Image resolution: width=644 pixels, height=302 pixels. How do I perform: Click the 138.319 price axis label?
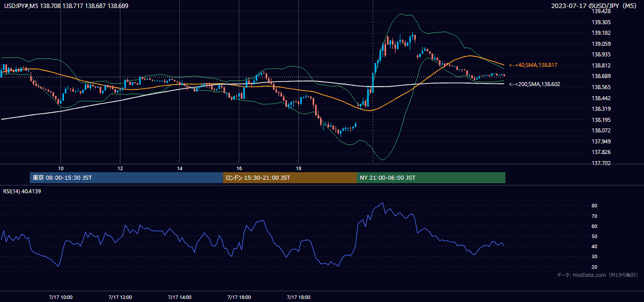point(601,109)
